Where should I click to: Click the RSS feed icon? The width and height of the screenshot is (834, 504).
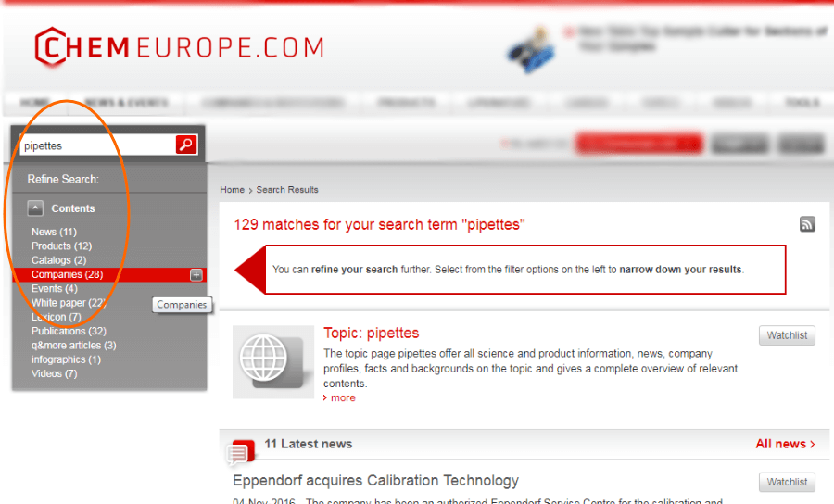pyautogui.click(x=807, y=224)
